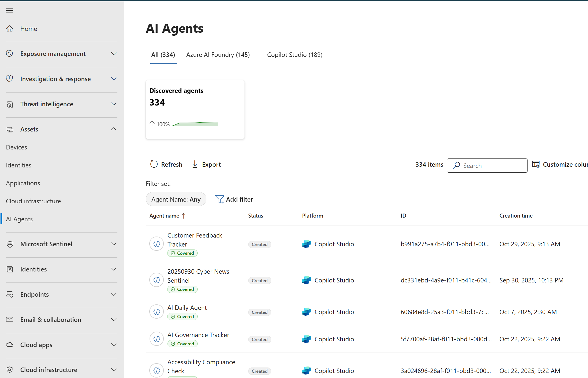Expand the Email & collaboration section
The width and height of the screenshot is (588, 378).
click(x=114, y=319)
